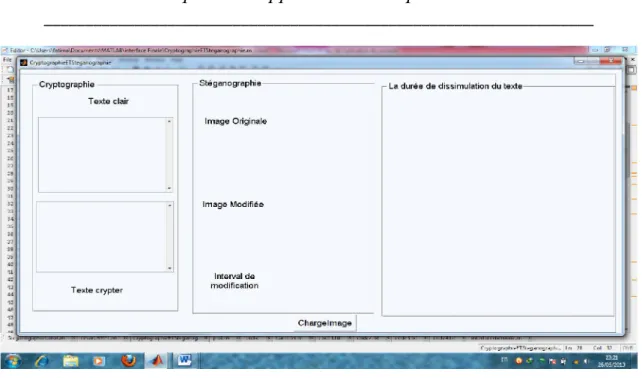This screenshot has width=642, height=378.
Task: Click the "Stéganographie" panel title
Action: tap(230, 83)
